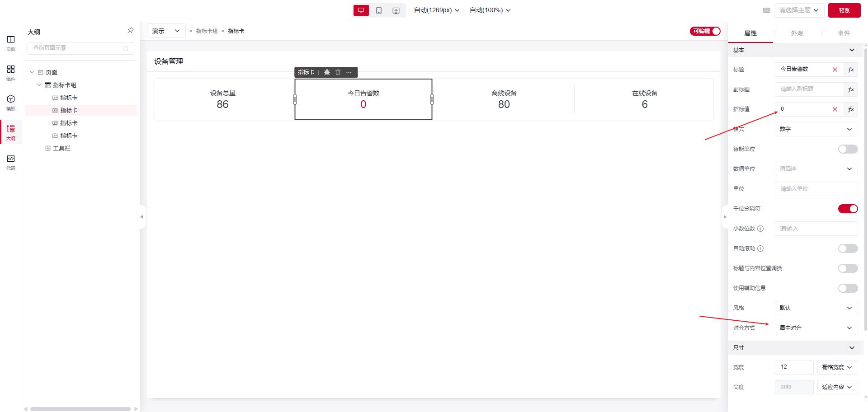The image size is (868, 412).
Task: Click fx formula icon beside 标题 field
Action: pos(851,70)
